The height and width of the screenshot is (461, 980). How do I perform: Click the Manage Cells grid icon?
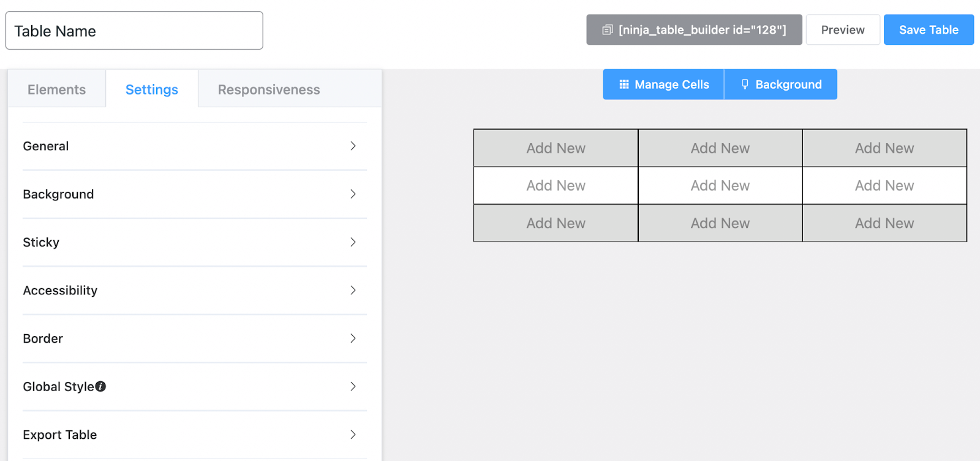(624, 85)
